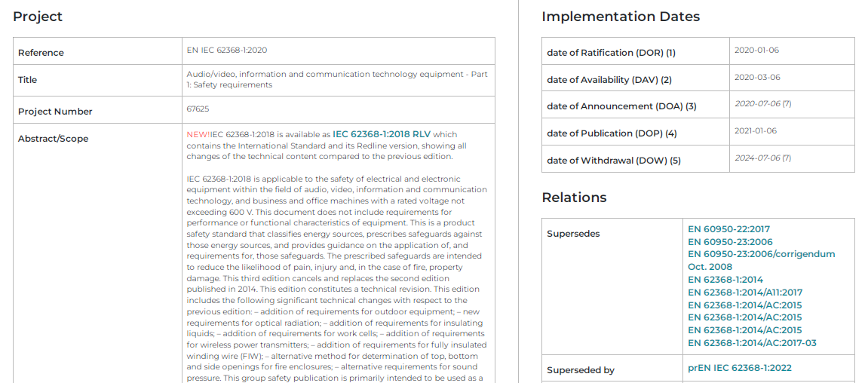Open superseded standard EN 60950-22:2017
This screenshot has width=868, height=383.
728,228
